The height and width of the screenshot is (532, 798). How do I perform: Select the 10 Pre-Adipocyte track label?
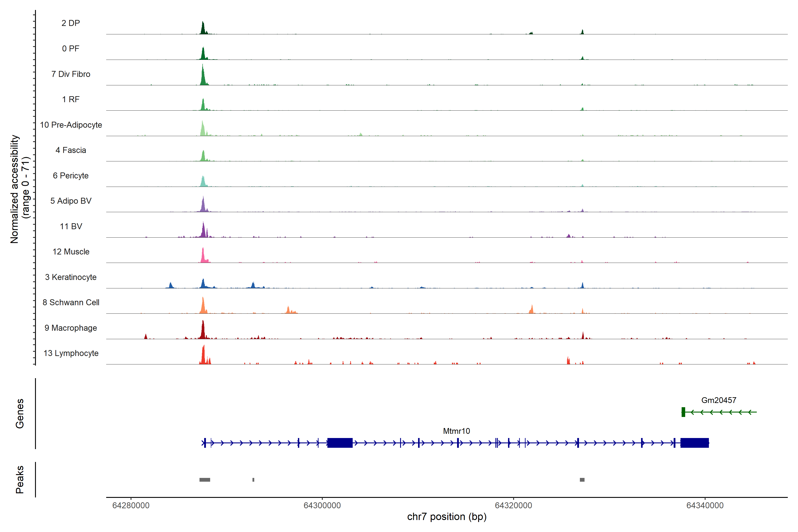(x=71, y=125)
